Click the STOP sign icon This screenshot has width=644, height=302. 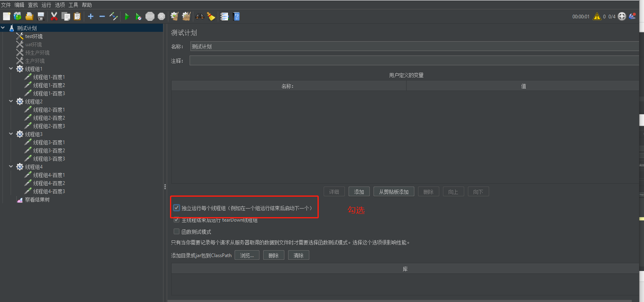pyautogui.click(x=150, y=16)
